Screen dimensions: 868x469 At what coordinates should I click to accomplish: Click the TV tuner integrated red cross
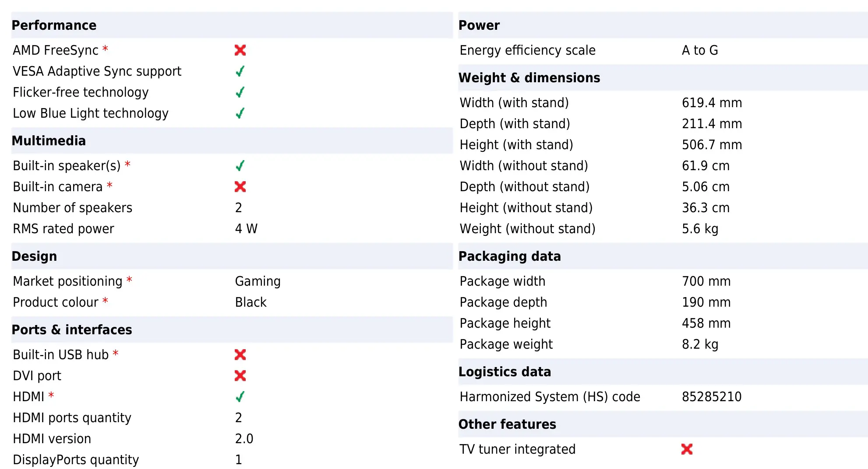(687, 449)
